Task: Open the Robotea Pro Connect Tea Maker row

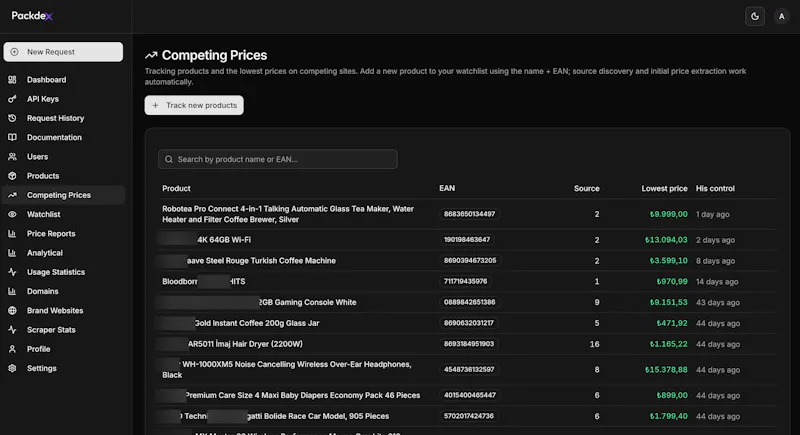Action: click(467, 214)
